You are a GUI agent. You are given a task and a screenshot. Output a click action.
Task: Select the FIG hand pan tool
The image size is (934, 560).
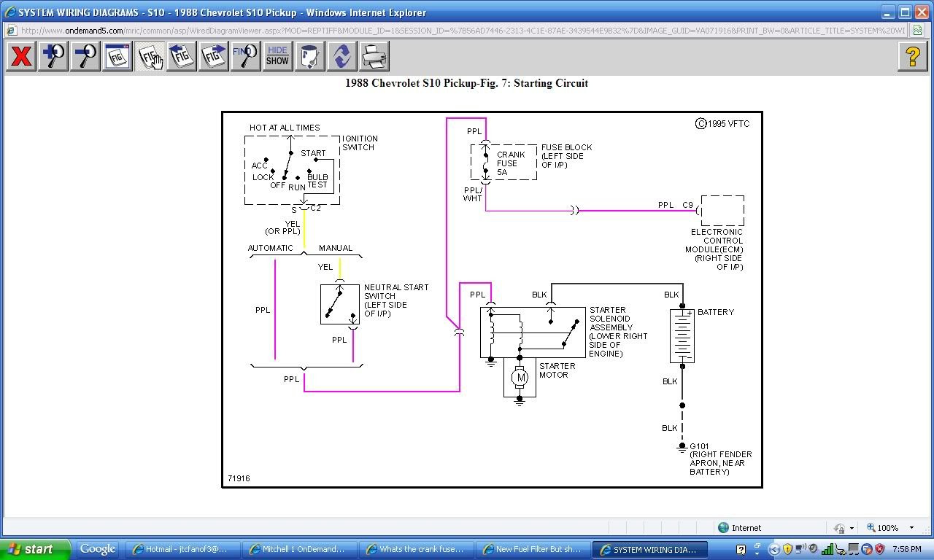tap(150, 56)
